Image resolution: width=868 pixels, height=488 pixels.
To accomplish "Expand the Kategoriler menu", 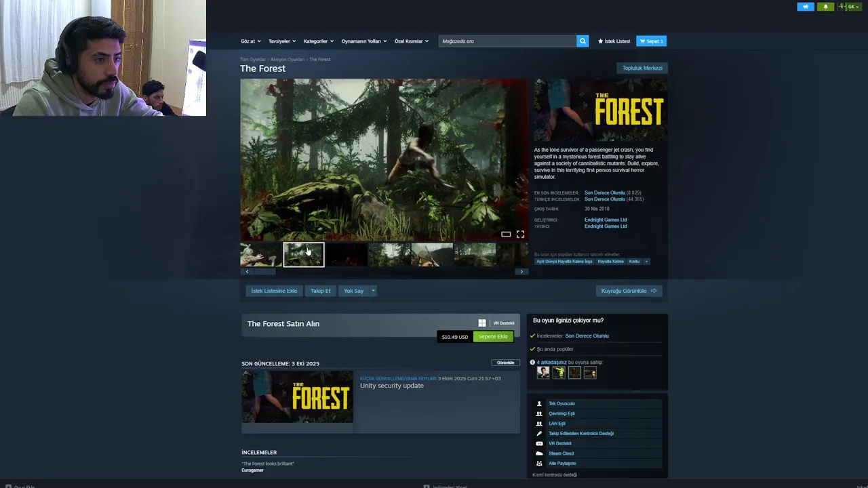I will point(318,41).
